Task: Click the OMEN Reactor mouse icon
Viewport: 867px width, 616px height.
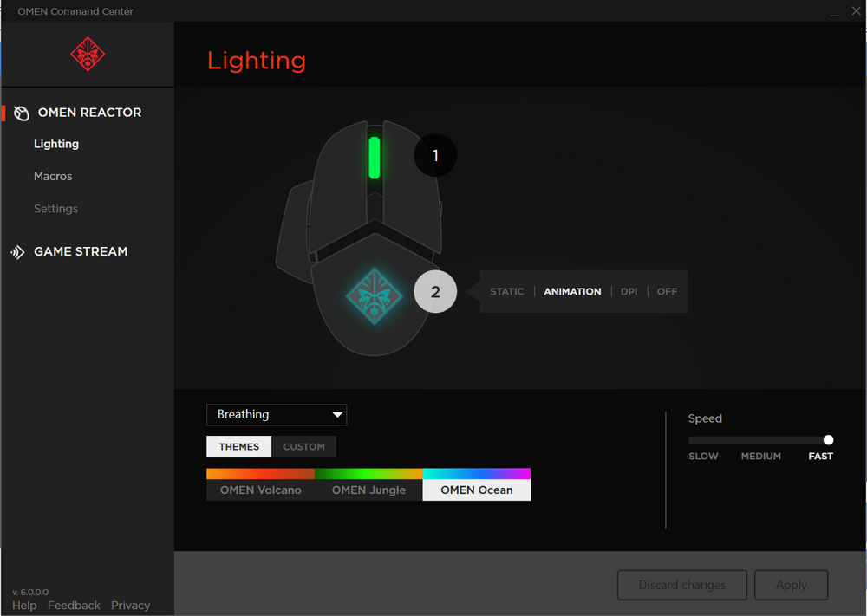Action: [21, 113]
